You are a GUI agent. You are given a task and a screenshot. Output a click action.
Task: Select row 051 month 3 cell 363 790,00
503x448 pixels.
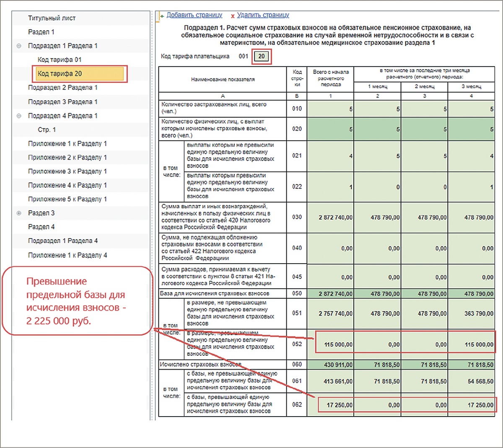tap(471, 313)
